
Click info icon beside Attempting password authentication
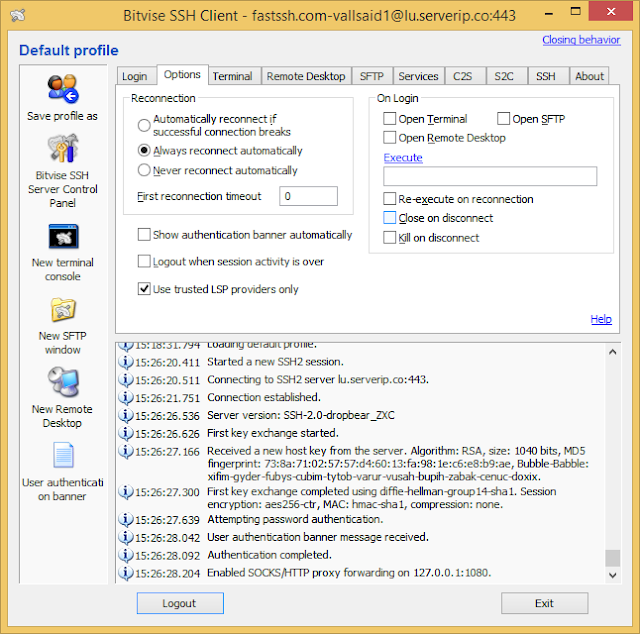click(x=125, y=519)
